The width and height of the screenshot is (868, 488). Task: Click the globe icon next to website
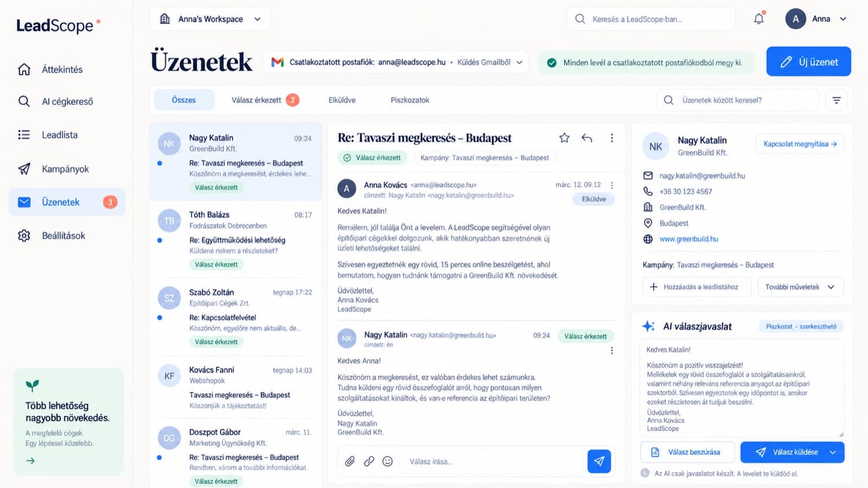click(648, 239)
